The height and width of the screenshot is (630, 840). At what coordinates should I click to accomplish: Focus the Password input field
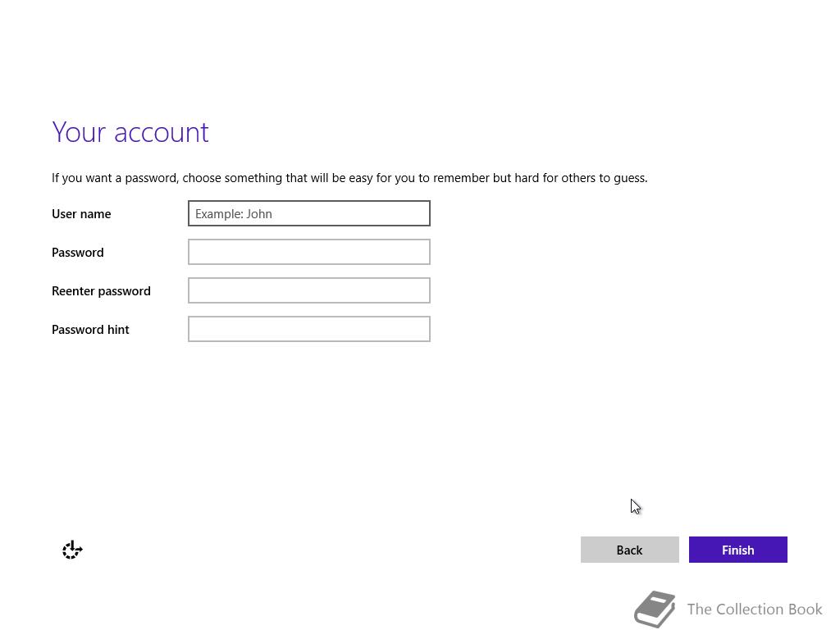point(309,252)
